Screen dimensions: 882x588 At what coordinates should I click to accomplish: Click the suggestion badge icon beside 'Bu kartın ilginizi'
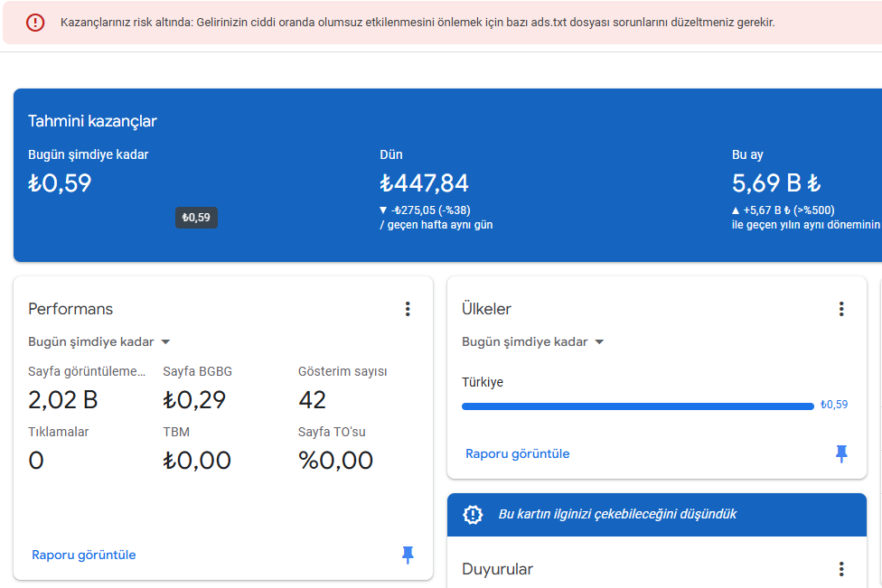click(x=473, y=514)
